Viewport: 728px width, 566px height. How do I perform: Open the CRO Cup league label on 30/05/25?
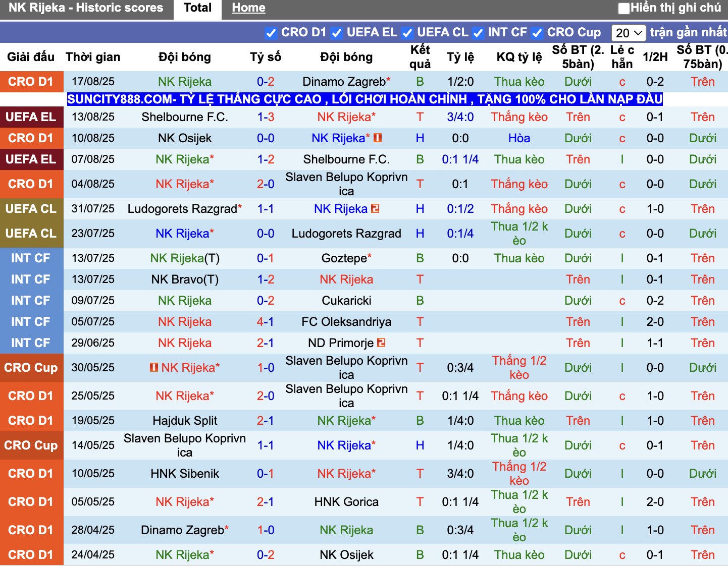[31, 367]
